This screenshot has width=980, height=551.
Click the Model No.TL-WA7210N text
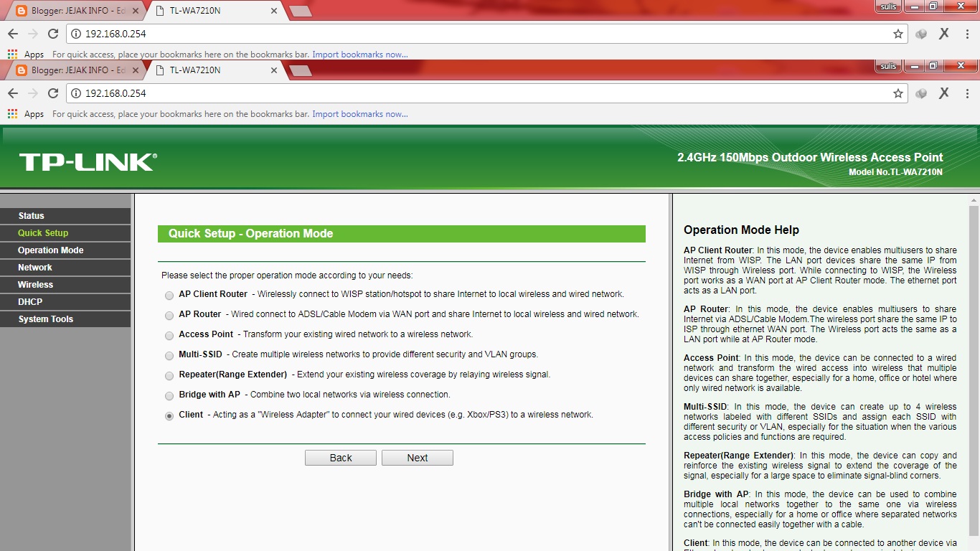point(895,172)
